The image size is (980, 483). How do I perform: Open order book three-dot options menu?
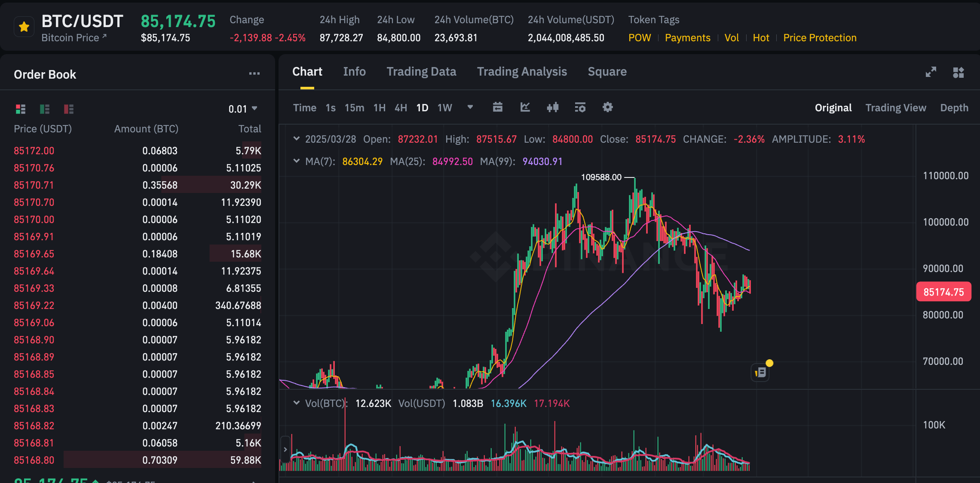pos(254,74)
